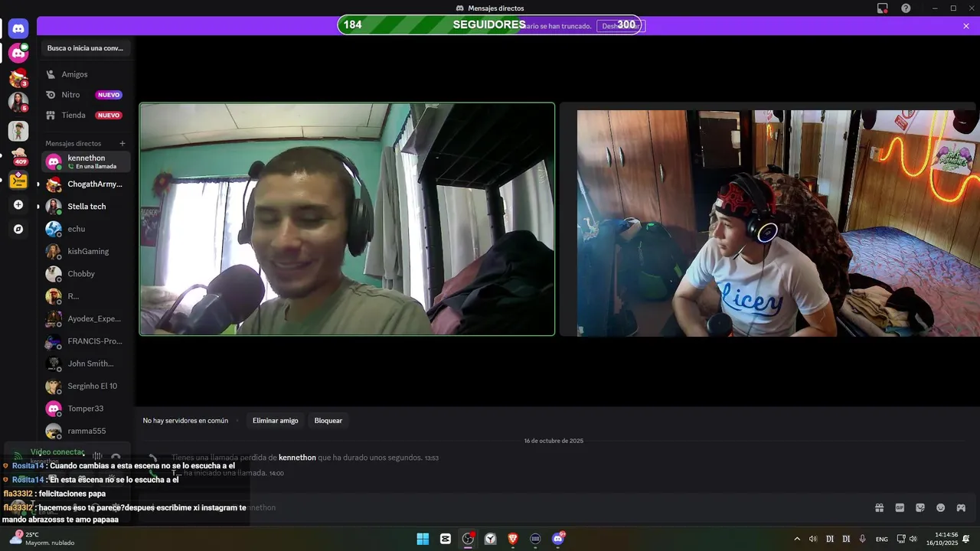Open Nitro page
980x551 pixels.
pos(86,95)
